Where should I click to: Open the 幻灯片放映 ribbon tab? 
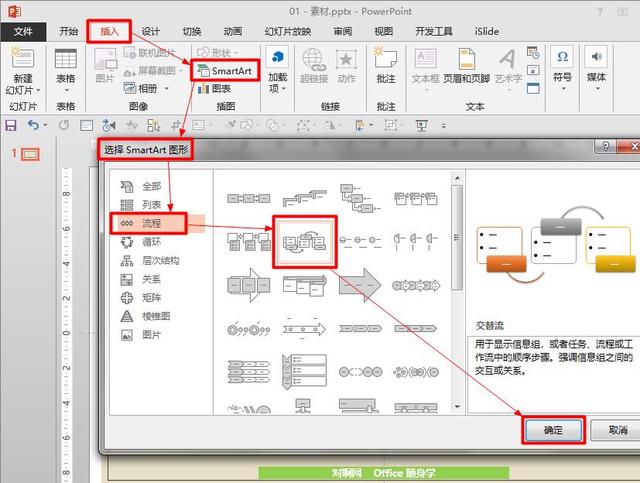(288, 31)
